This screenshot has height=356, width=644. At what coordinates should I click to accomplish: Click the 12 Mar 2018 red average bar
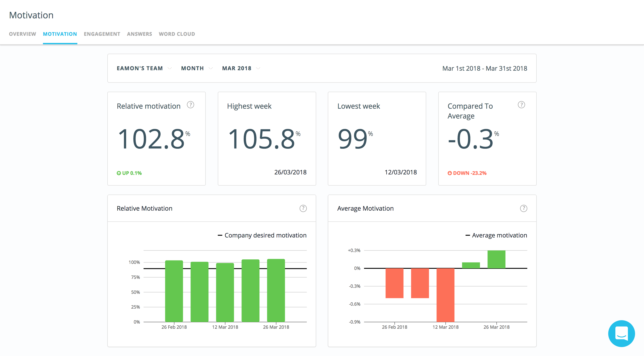click(x=445, y=295)
